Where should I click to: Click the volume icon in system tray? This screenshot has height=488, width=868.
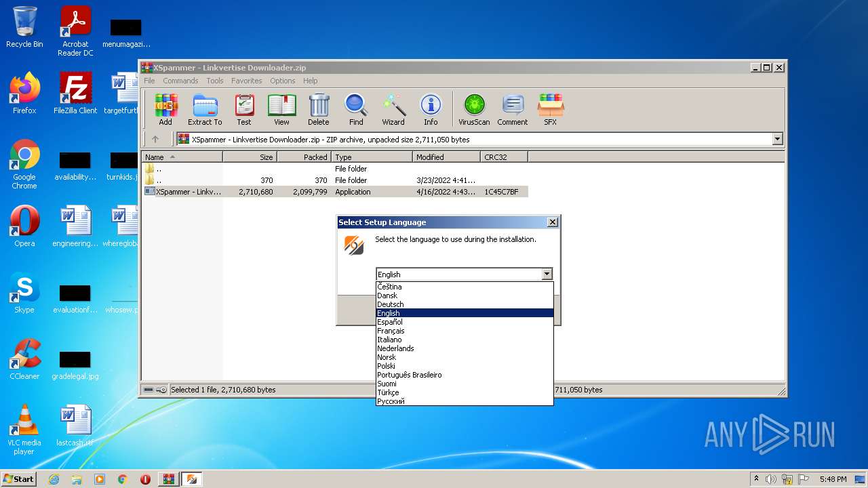771,479
